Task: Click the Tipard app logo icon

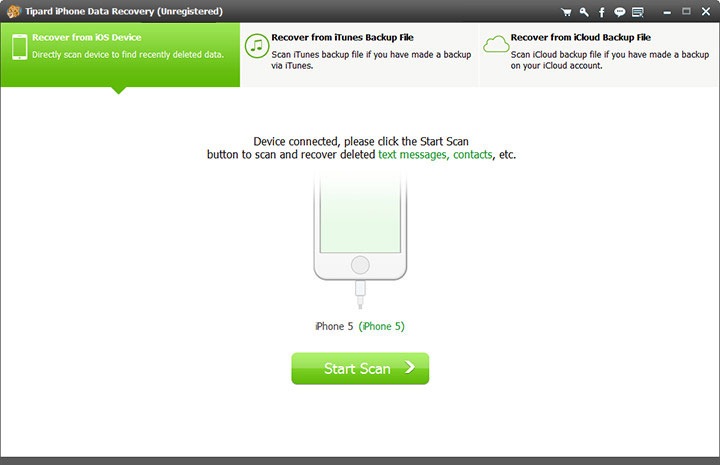Action: (14, 11)
